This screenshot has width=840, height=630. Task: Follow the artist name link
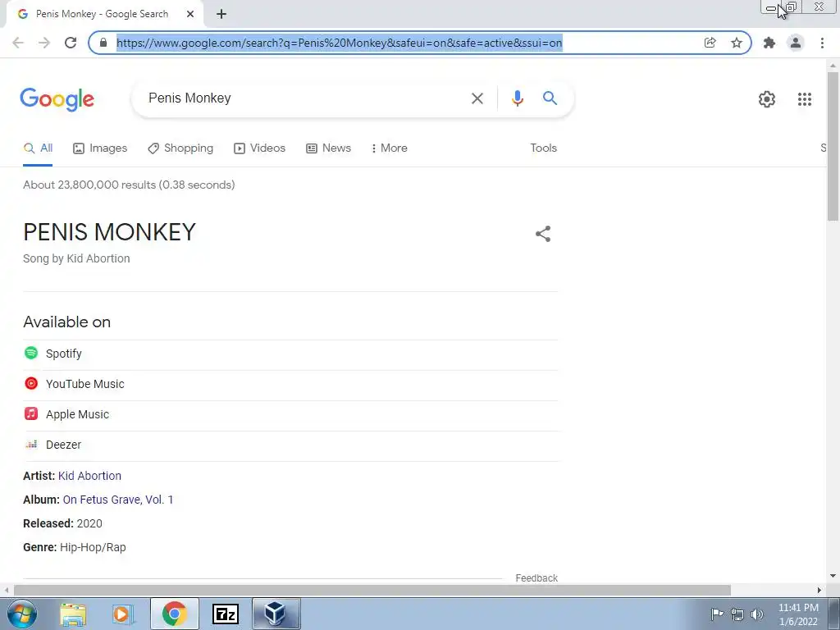(89, 476)
